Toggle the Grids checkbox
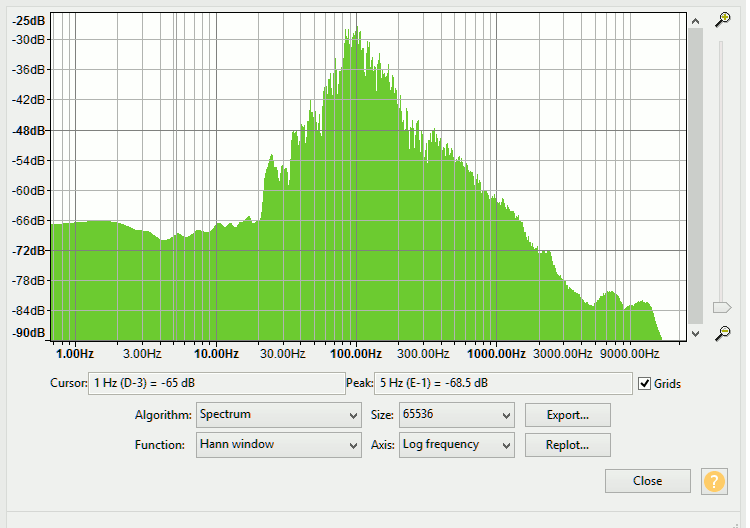This screenshot has height=528, width=750. pos(645,383)
